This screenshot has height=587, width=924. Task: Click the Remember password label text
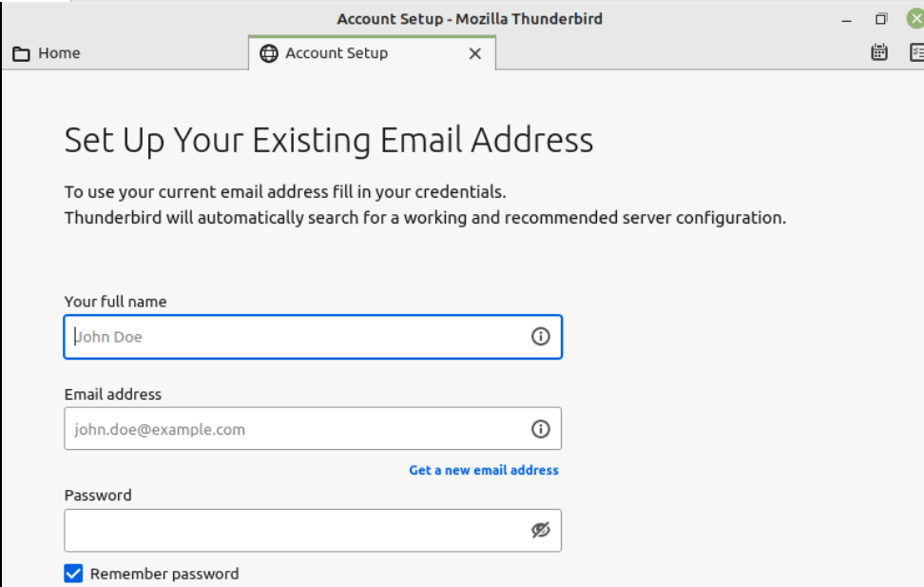(164, 574)
